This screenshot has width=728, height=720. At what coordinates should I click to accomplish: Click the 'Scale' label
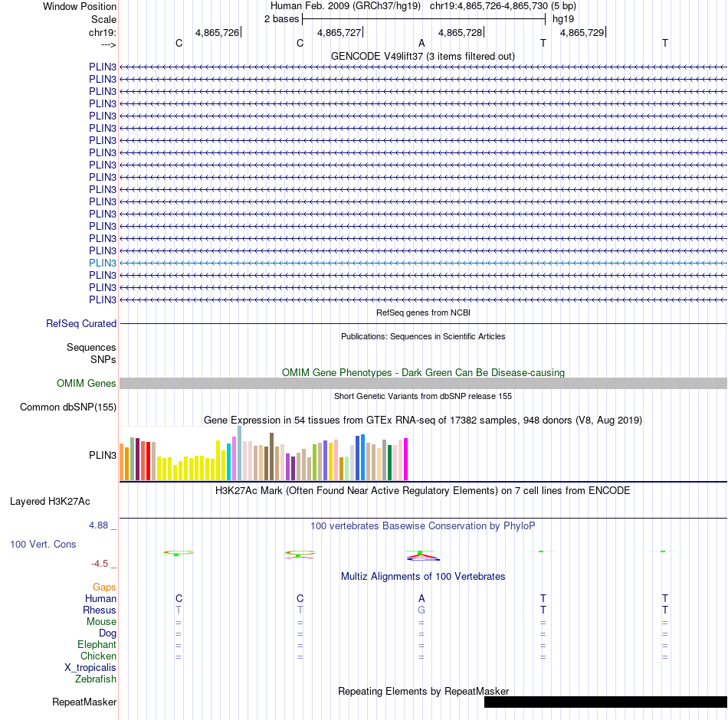coord(103,19)
